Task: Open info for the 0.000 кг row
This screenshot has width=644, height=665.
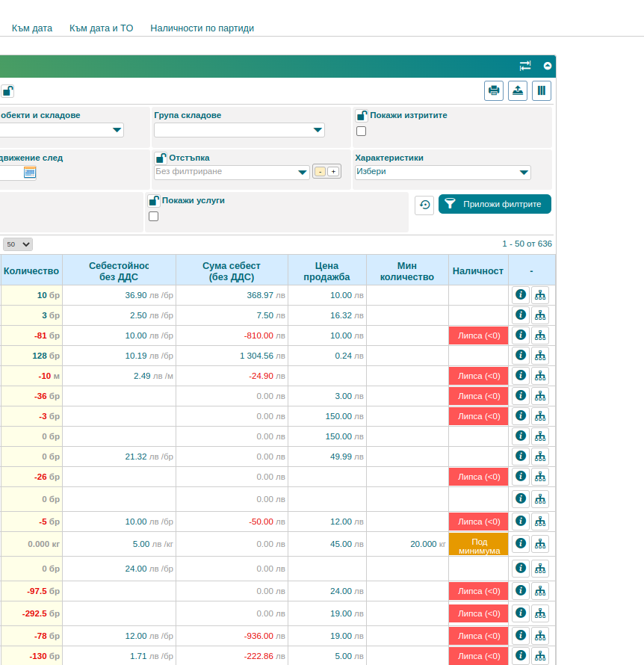Action: 521,544
